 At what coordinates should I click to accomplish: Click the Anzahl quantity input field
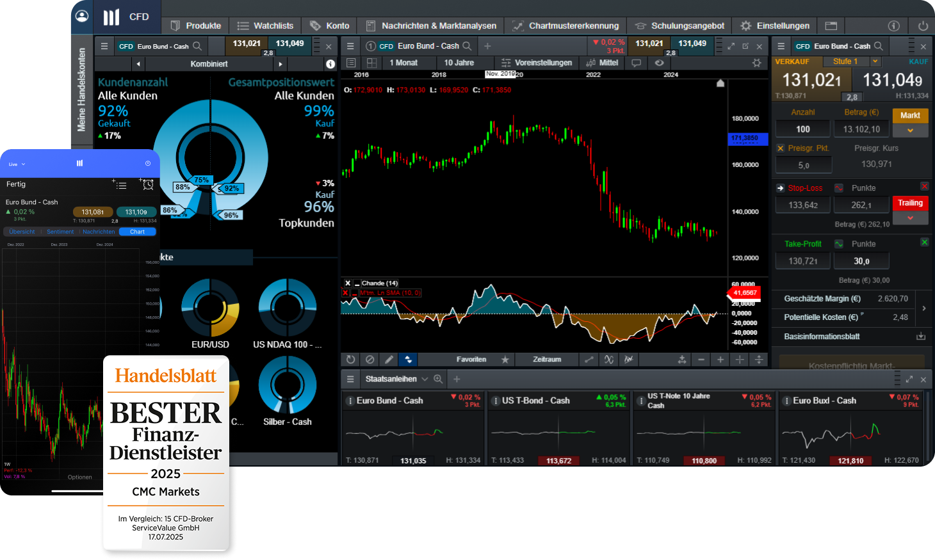[802, 129]
